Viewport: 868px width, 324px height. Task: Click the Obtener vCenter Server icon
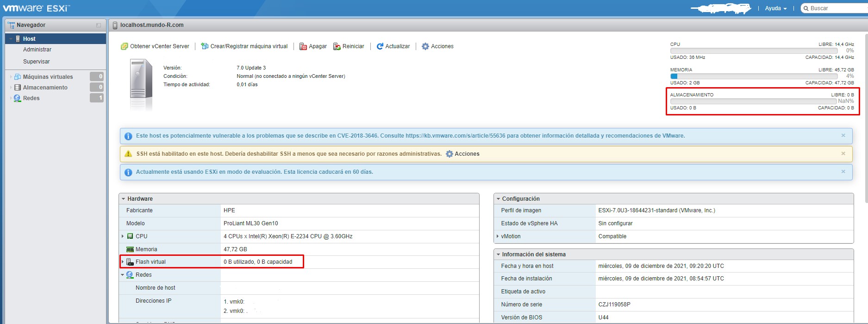[x=124, y=46]
